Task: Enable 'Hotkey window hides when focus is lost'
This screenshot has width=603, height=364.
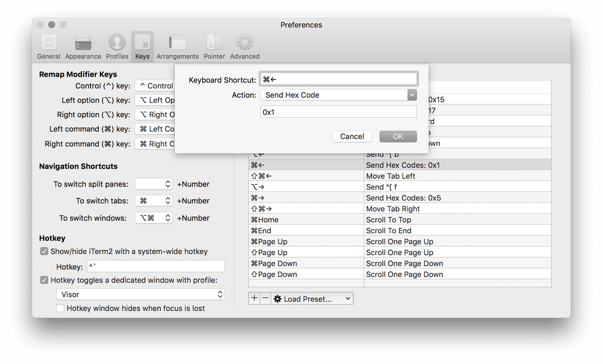Action: 60,308
